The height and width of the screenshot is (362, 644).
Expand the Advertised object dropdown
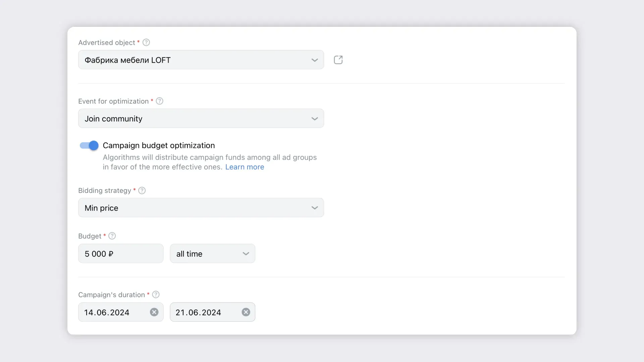point(314,60)
